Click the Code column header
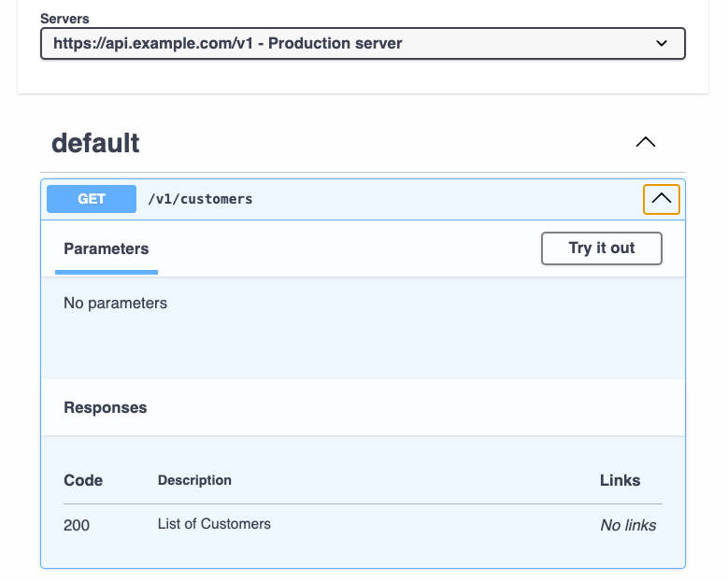The image size is (728, 581). (x=83, y=480)
